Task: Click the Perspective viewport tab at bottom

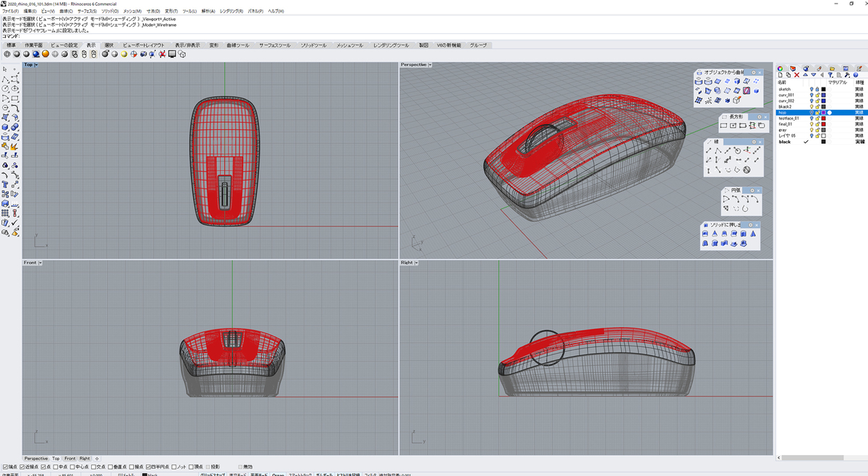Action: point(36,459)
